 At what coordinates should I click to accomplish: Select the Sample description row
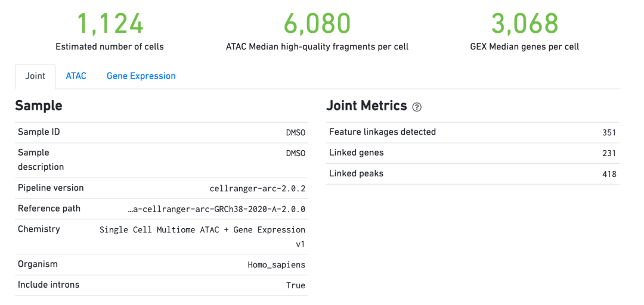tap(162, 160)
